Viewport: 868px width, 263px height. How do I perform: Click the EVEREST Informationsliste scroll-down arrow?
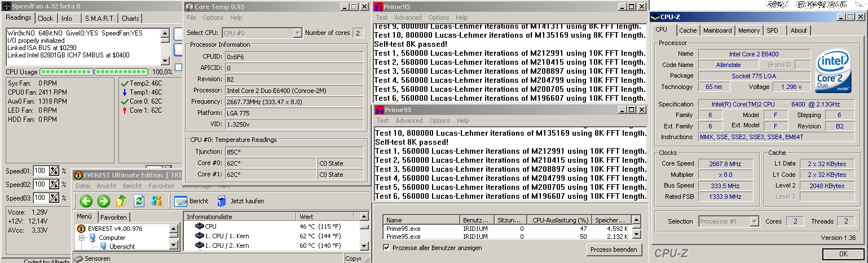pos(365,247)
